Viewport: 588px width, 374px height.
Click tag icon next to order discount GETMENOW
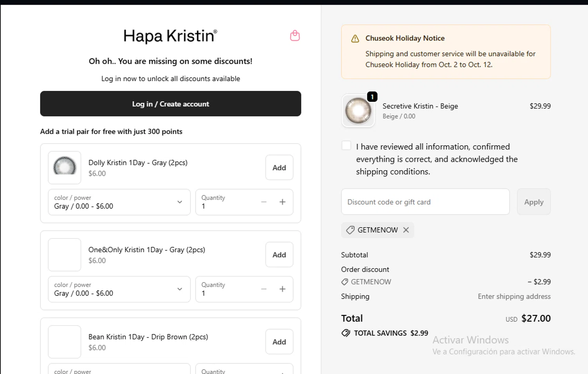click(345, 282)
